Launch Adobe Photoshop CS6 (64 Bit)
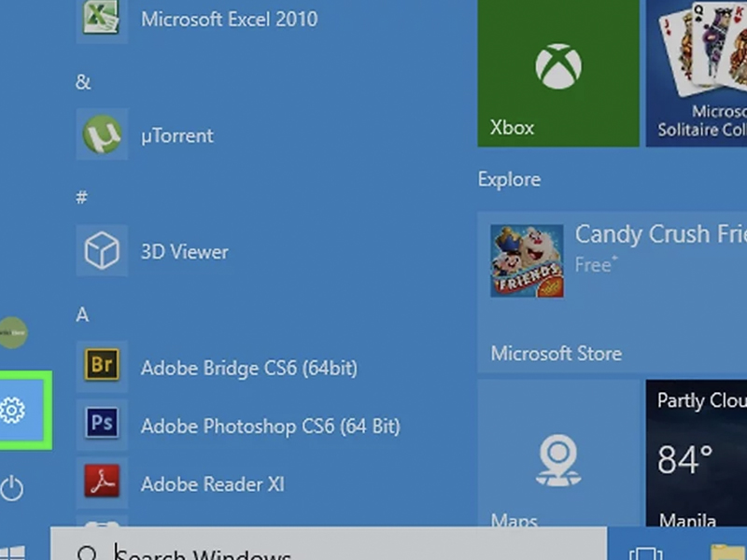The width and height of the screenshot is (747, 560). [269, 427]
